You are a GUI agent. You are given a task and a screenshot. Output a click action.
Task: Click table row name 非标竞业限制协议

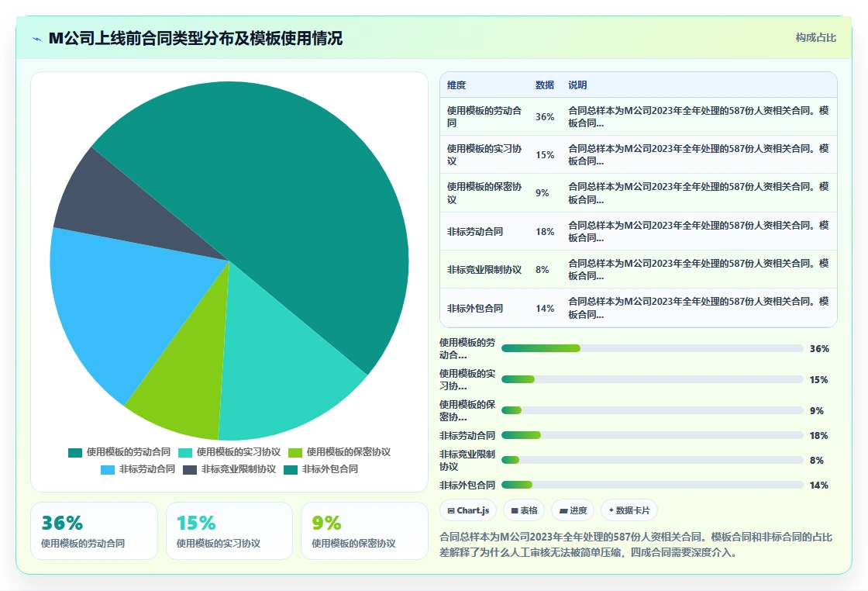click(x=484, y=270)
